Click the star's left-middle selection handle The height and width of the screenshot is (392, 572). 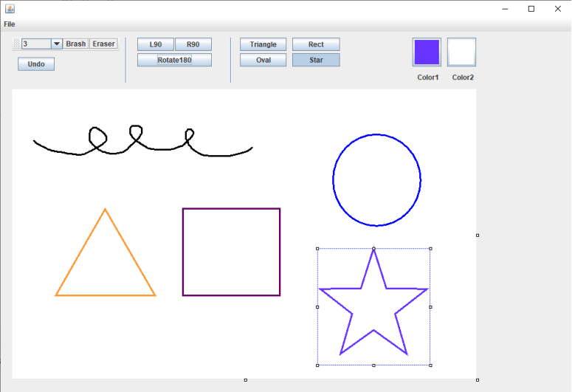(317, 307)
